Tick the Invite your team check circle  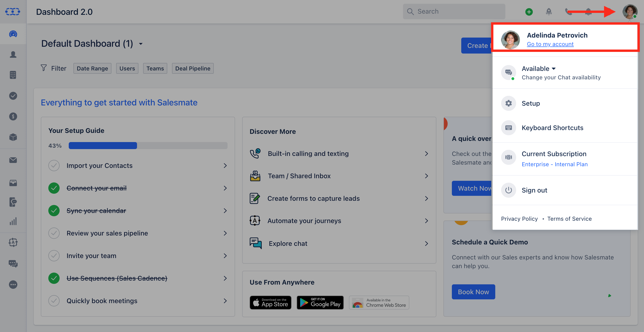coord(54,255)
